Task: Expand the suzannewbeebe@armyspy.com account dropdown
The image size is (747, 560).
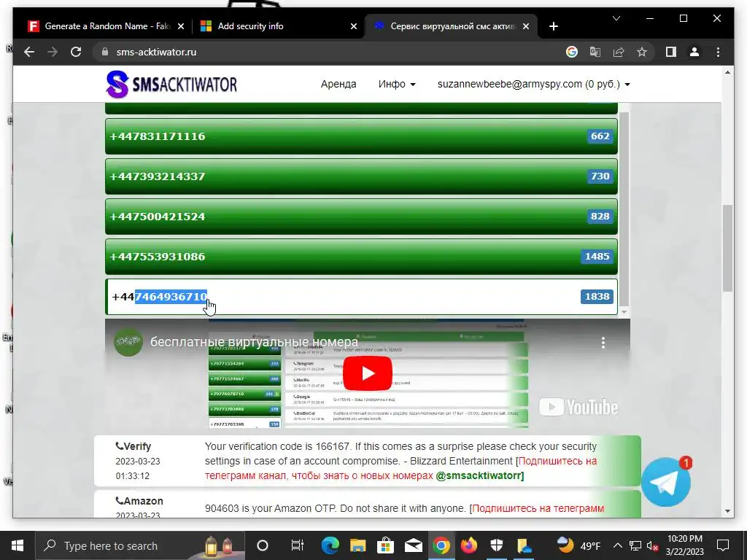Action: click(533, 84)
